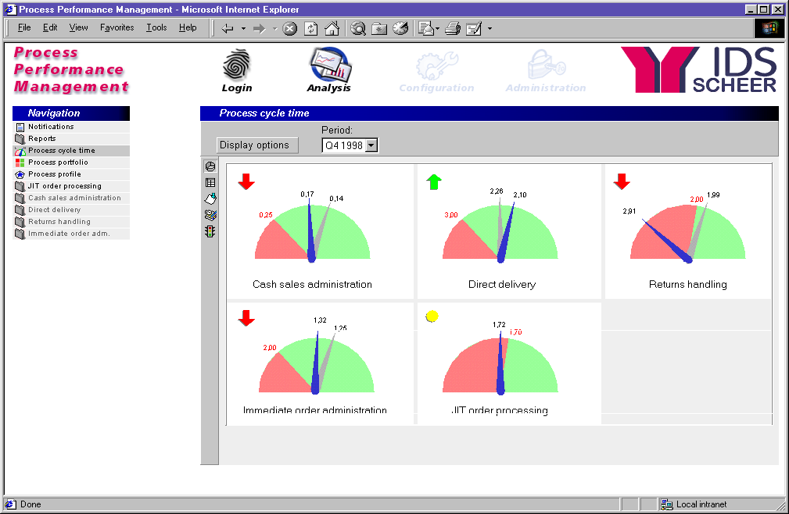Click the Display options button
The height and width of the screenshot is (514, 789).
258,145
